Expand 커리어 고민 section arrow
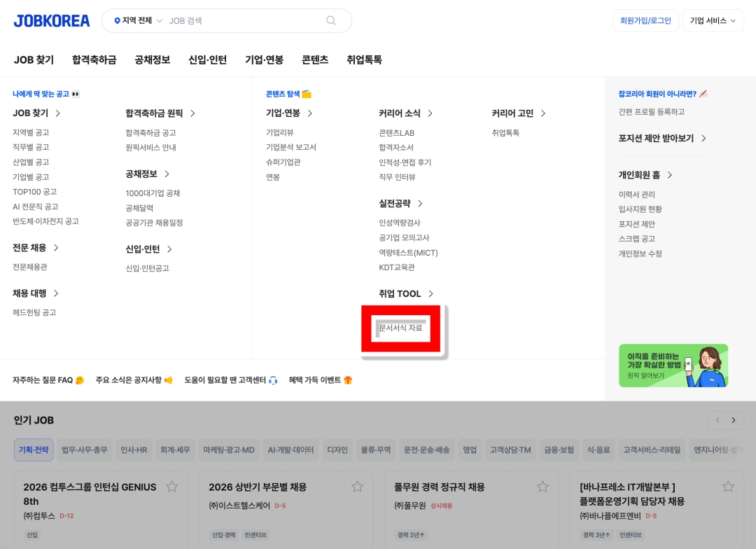 [543, 113]
